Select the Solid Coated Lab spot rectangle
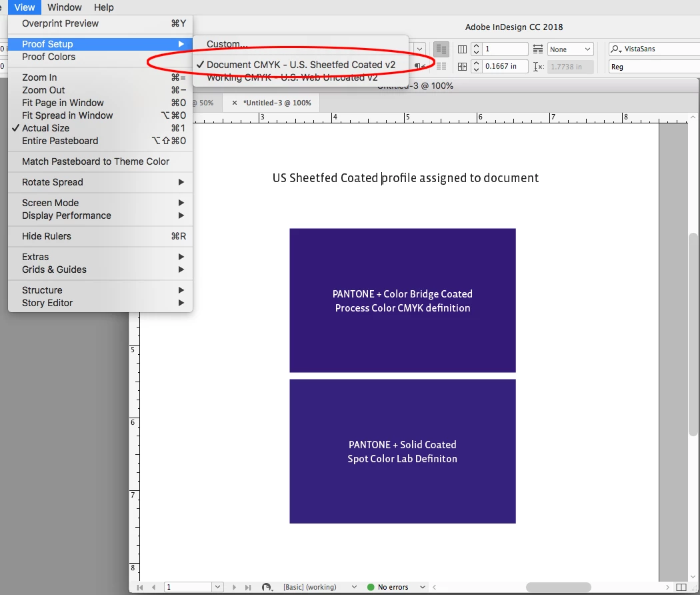The width and height of the screenshot is (700, 595). pos(403,452)
